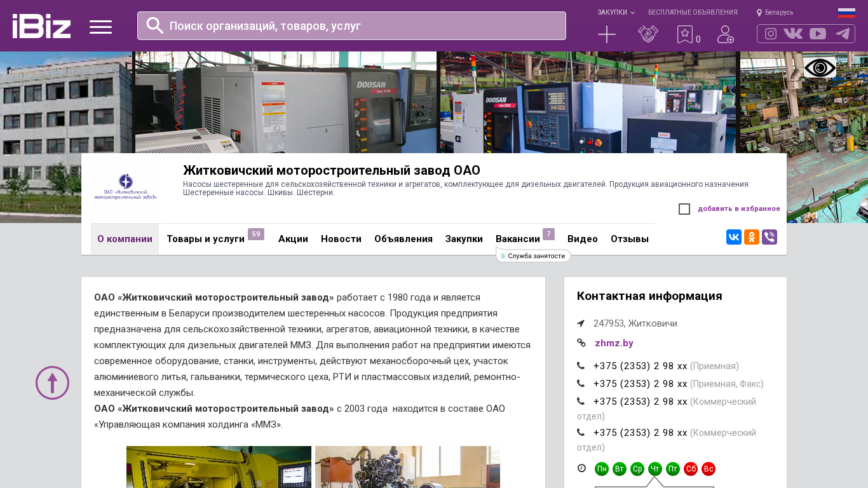Open the Instagram icon in the header

click(x=771, y=34)
